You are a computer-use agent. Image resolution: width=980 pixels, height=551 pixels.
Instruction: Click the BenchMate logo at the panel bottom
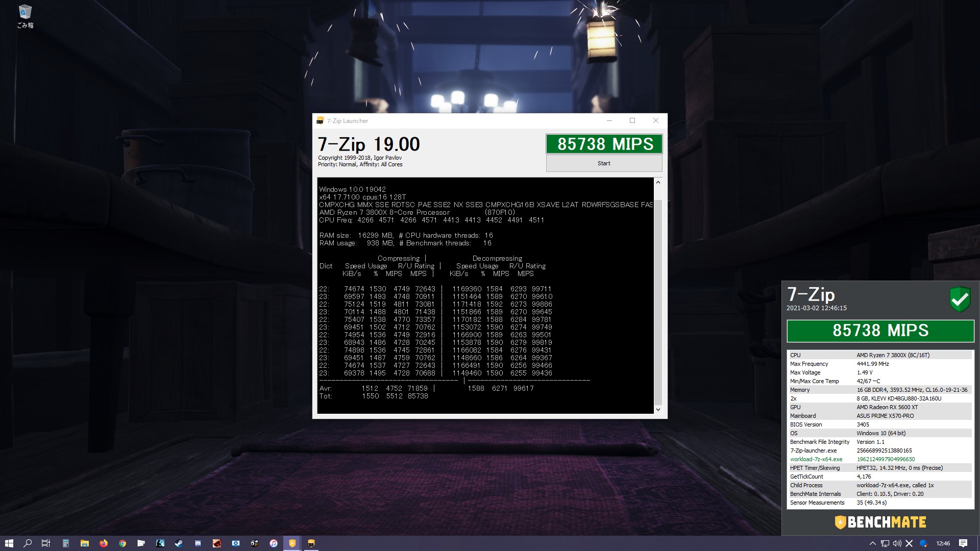(880, 522)
